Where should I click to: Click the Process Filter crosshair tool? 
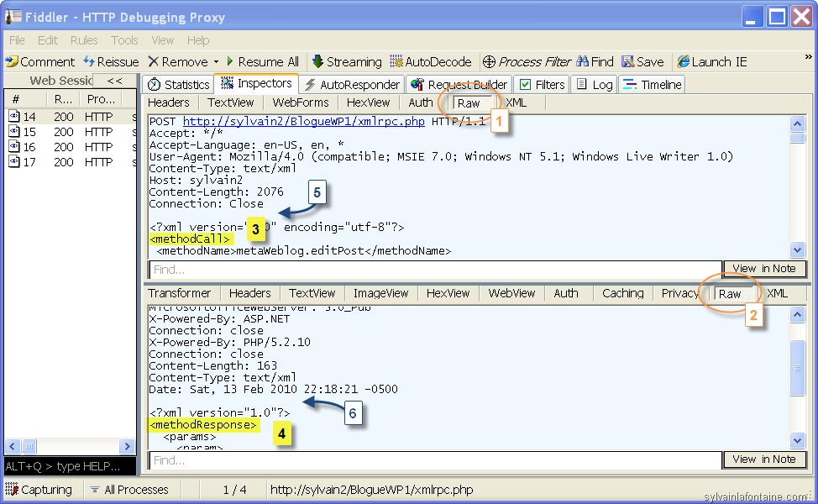point(527,62)
